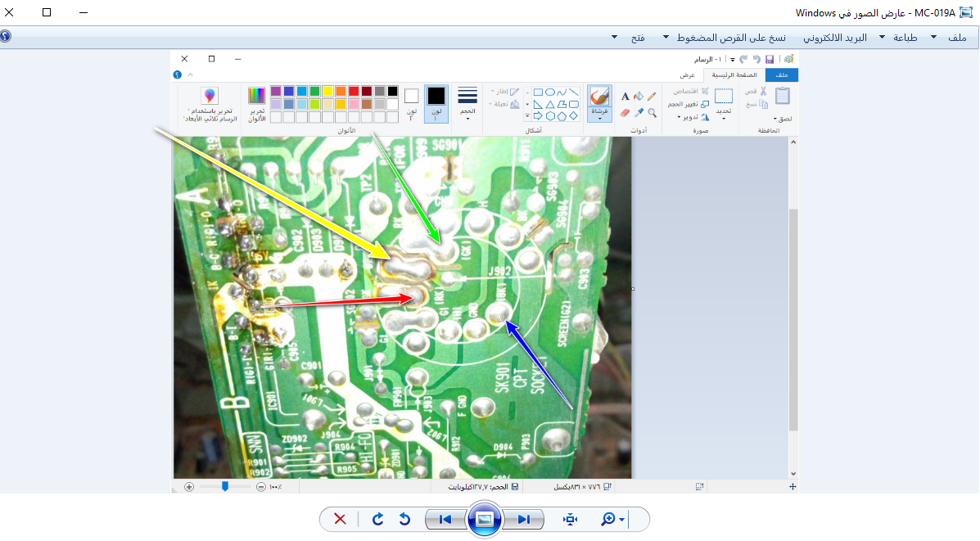Image resolution: width=980 pixels, height=541 pixels.
Task: Start the slide show with the round center button
Action: [x=485, y=519]
